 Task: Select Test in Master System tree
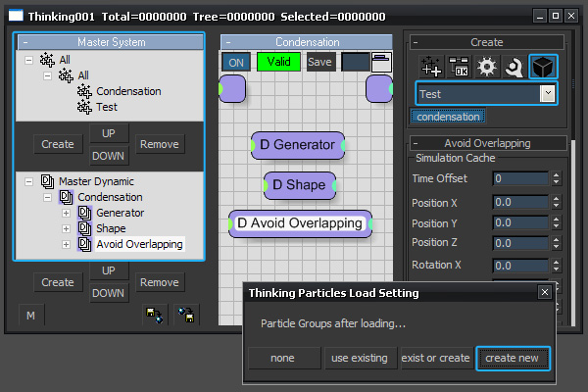click(107, 107)
